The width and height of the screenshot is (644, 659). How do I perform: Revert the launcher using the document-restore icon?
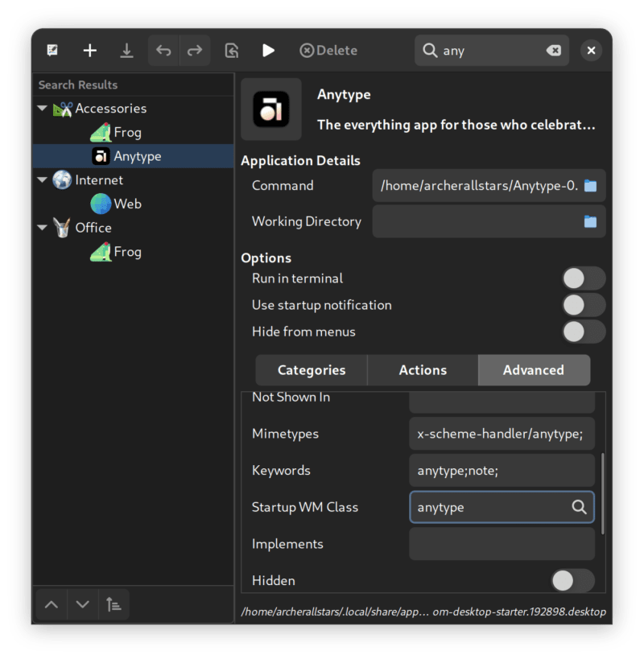[x=232, y=51]
